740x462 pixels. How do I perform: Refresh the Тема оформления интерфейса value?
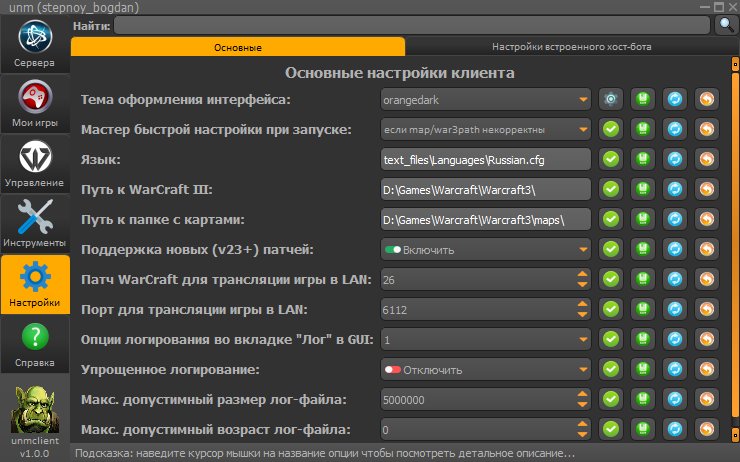pyautogui.click(x=675, y=99)
